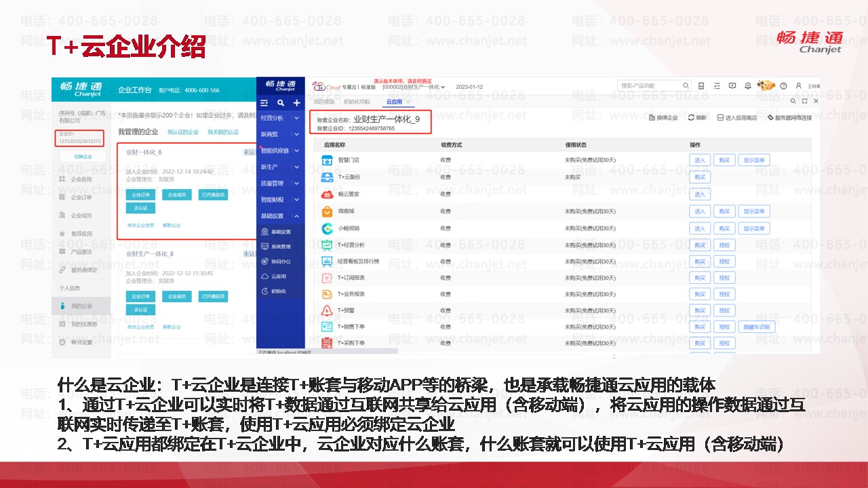Open the help question mark icon
This screenshot has height=488, width=868.
(783, 86)
